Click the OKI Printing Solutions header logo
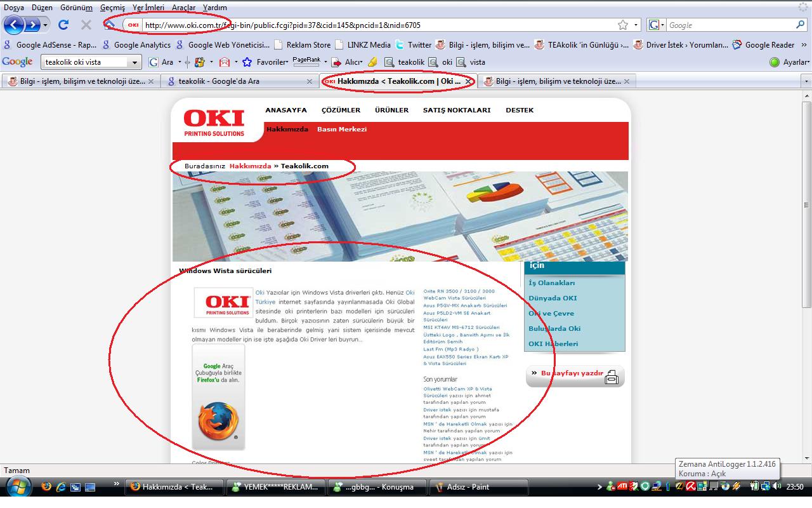 214,123
